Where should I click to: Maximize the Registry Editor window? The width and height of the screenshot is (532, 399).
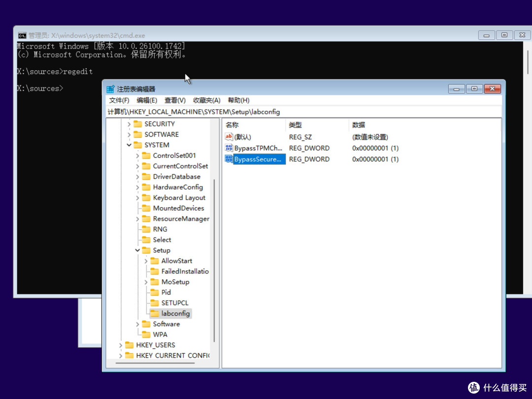tap(474, 89)
